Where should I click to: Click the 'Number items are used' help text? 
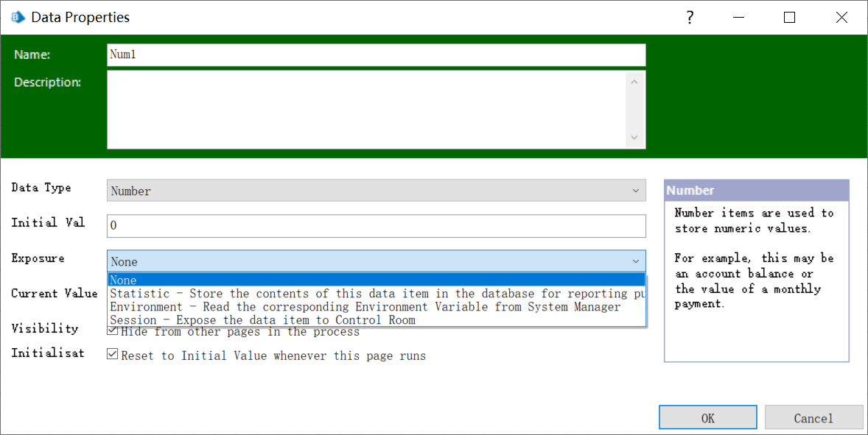coord(754,220)
